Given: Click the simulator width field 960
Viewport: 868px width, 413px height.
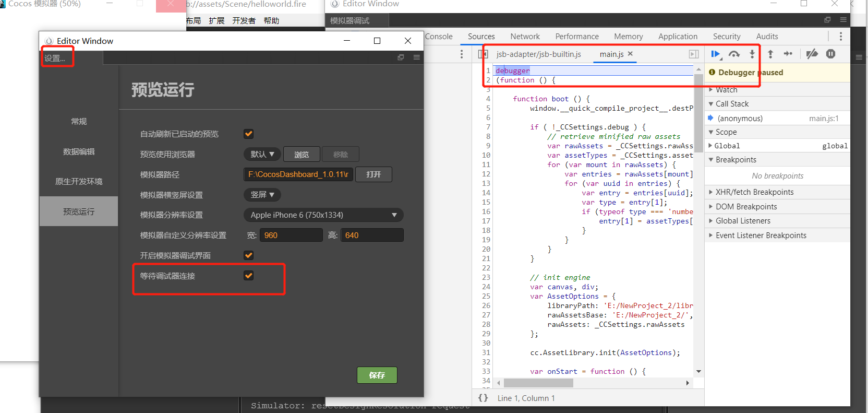Looking at the screenshot, I should coord(291,235).
